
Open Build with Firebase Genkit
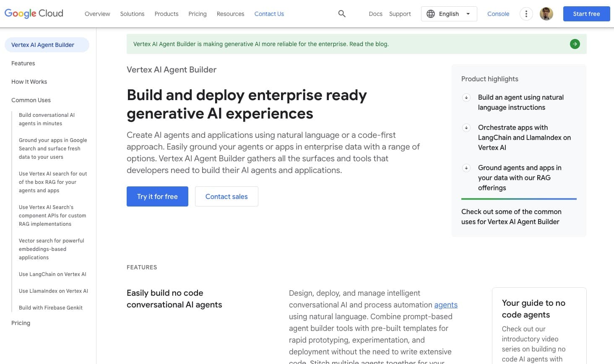tap(51, 308)
